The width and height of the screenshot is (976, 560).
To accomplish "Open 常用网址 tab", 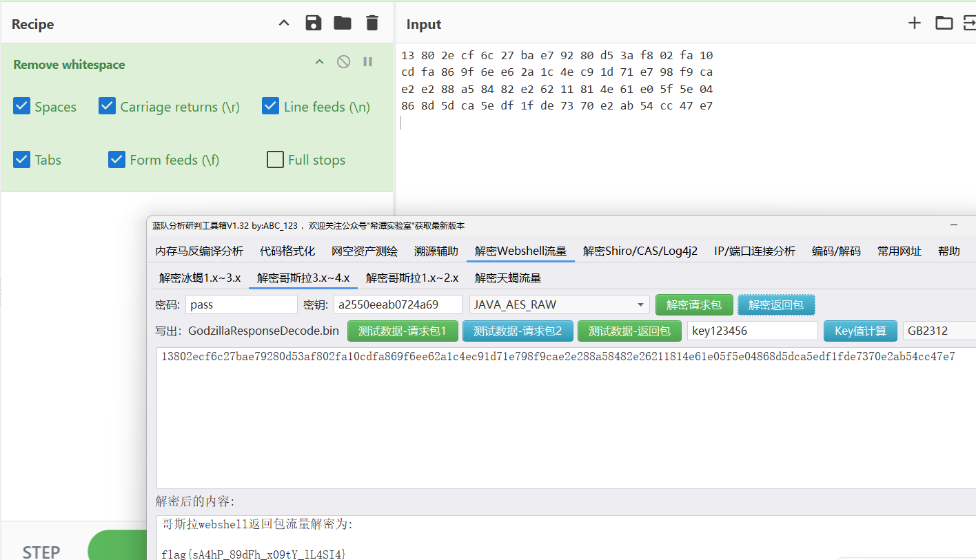I will point(899,251).
